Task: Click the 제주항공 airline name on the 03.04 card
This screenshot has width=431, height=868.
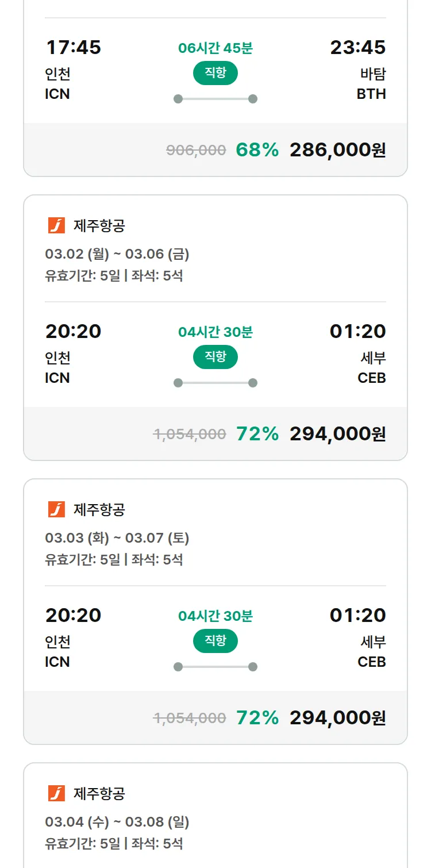Action: [99, 793]
